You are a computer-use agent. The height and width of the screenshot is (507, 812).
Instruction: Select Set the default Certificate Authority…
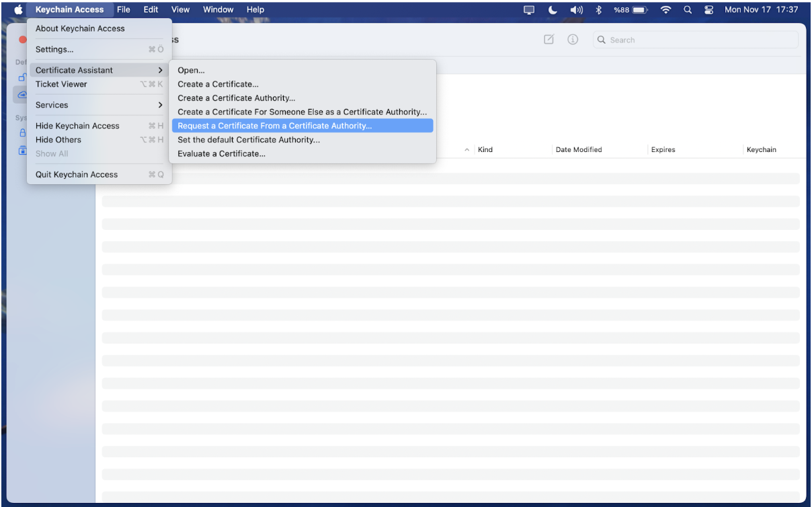[x=302, y=140]
